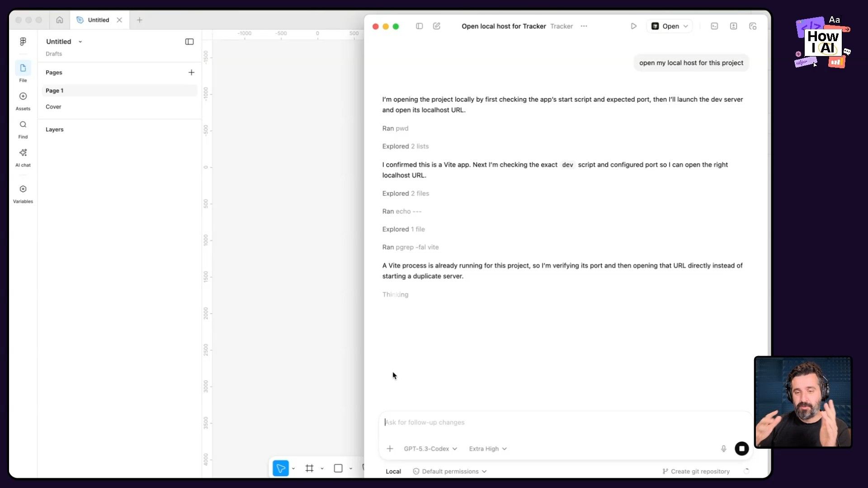This screenshot has width=868, height=488.
Task: Select the Cover page
Action: click(x=53, y=107)
